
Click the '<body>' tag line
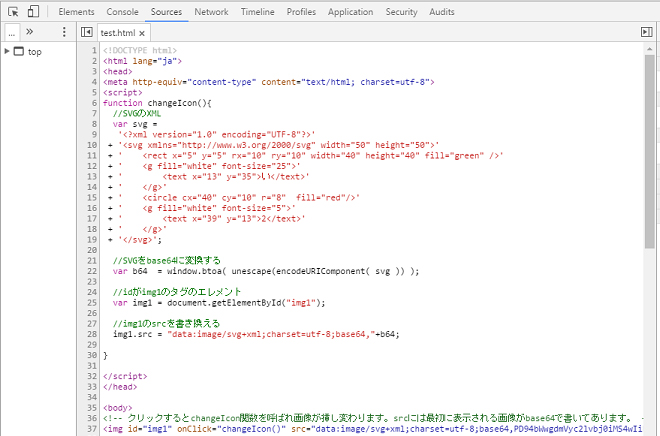pyautogui.click(x=117, y=408)
